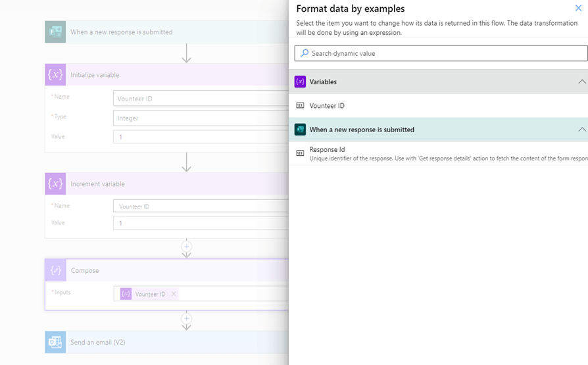The width and height of the screenshot is (588, 365).
Task: Click the Initialize variable step icon
Action: (x=55, y=75)
